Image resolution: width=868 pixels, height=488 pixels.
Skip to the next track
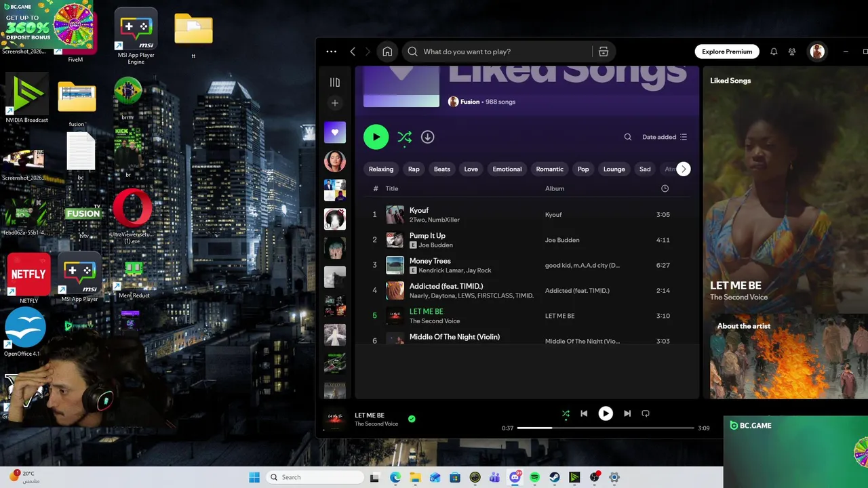(627, 413)
